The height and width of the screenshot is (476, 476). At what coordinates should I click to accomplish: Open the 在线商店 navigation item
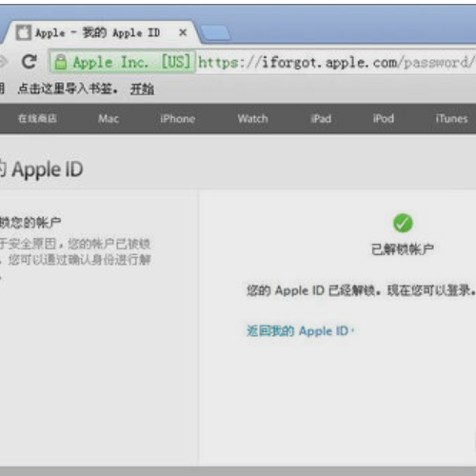coord(37,119)
